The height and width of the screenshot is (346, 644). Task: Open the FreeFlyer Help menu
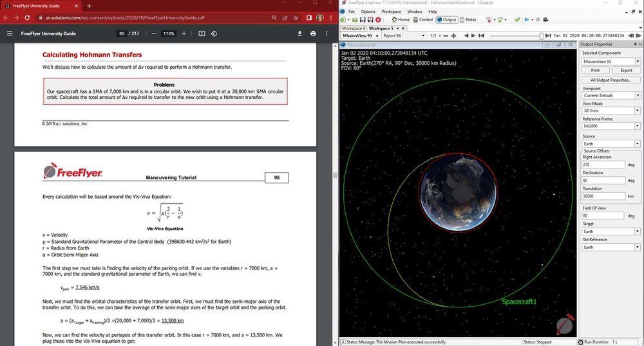point(433,12)
